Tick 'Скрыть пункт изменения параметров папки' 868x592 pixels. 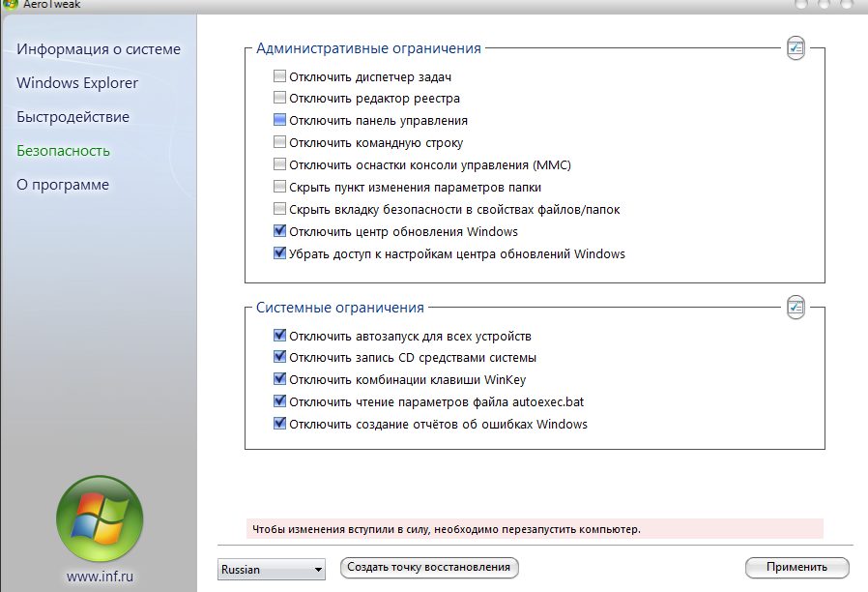[x=279, y=187]
